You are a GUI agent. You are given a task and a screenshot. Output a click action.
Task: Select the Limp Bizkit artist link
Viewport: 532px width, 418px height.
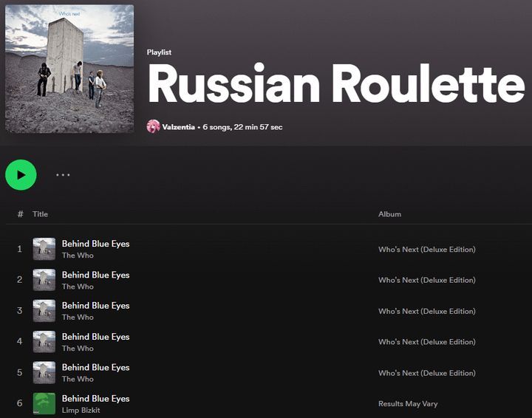(81, 410)
